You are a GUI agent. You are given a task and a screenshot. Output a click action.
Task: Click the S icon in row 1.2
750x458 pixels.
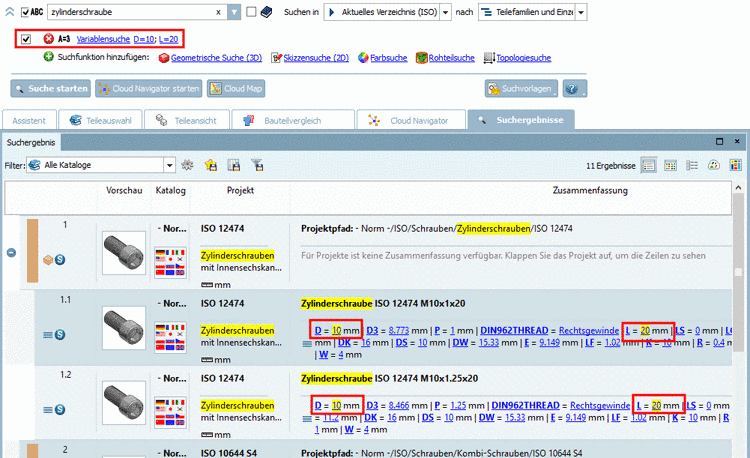tap(60, 410)
